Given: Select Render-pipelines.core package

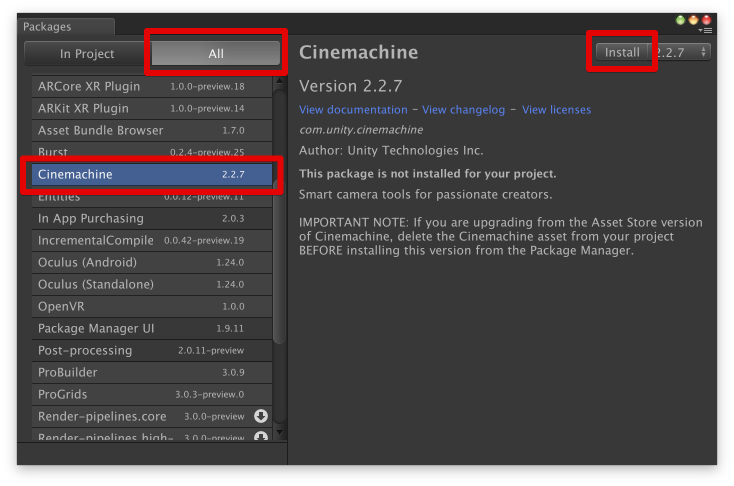Looking at the screenshot, I should point(152,416).
